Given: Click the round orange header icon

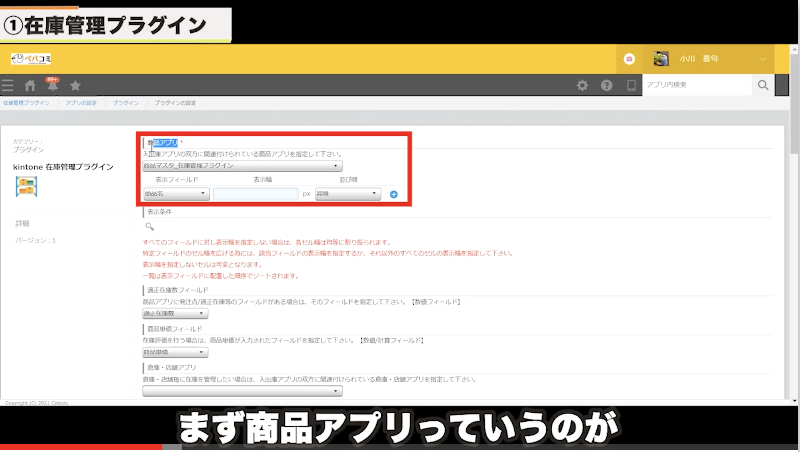Looking at the screenshot, I should (628, 59).
